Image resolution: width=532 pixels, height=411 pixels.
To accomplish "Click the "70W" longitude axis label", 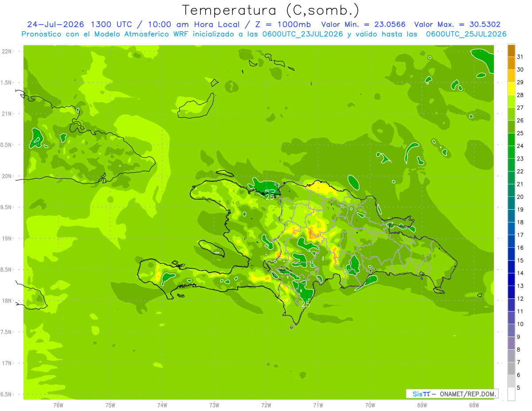I will click(x=370, y=405).
